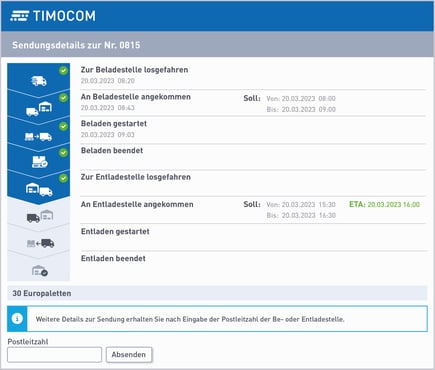Image resolution: width=435 pixels, height=370 pixels.
Task: Select the loading started pallet-to-truck icon
Action: pyautogui.click(x=38, y=136)
